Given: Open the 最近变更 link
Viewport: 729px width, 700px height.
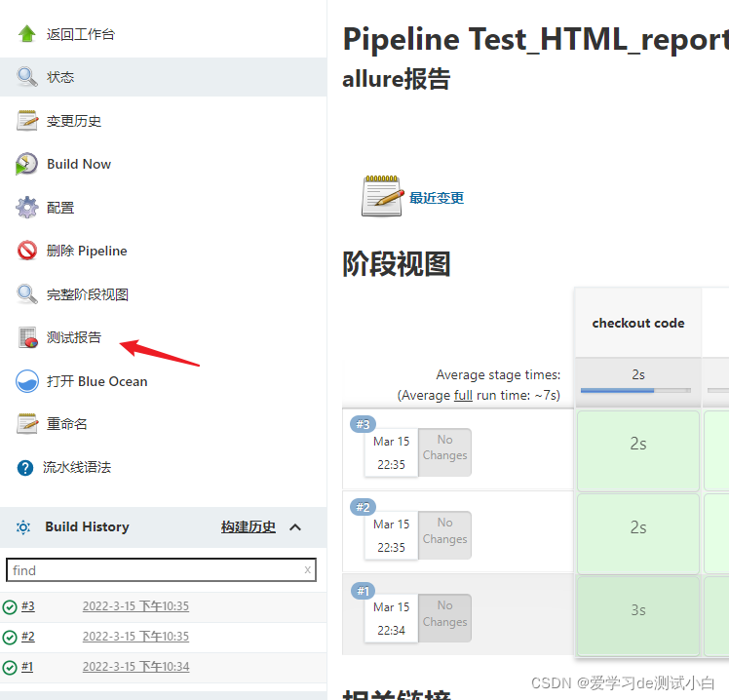Looking at the screenshot, I should pos(436,198).
